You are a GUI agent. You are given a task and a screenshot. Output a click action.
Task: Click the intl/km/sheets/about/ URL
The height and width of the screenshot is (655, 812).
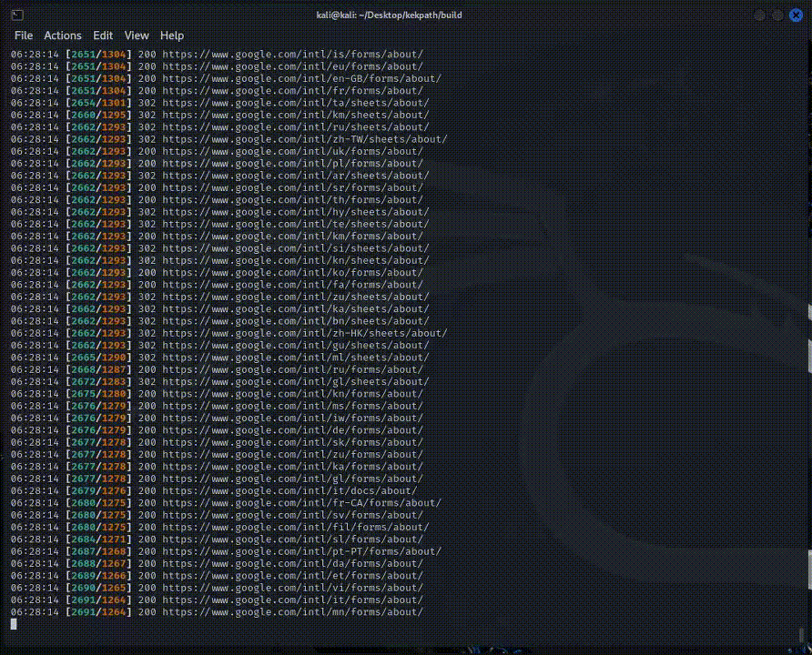point(296,115)
